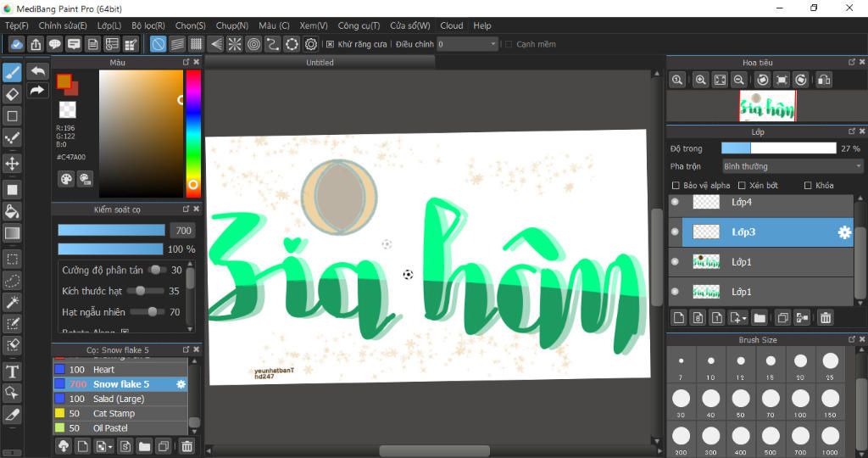Select the Lớp4 layer
This screenshot has height=458, width=868.
pos(760,202)
